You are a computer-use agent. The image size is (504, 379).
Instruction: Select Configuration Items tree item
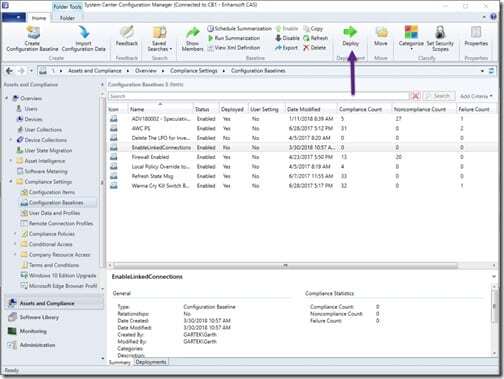tap(52, 192)
